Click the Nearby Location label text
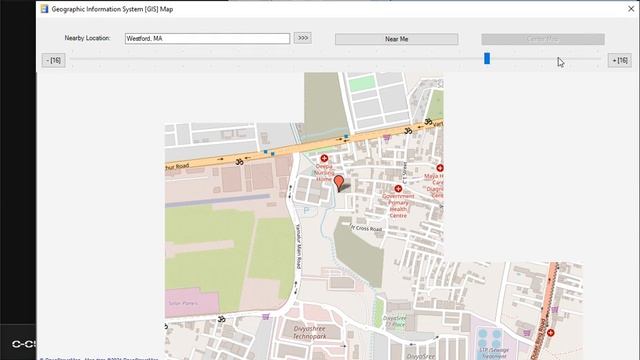Viewport: 640px width, 360px height. [87, 38]
